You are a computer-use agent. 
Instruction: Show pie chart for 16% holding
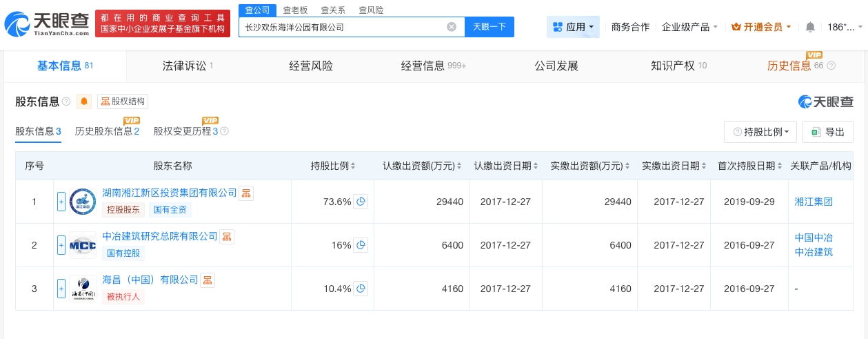(x=360, y=245)
